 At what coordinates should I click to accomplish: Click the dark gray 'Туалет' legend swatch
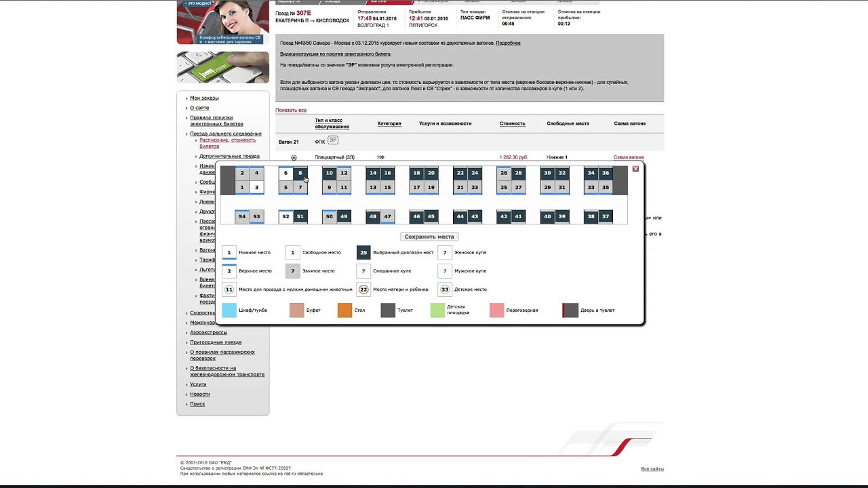pos(388,310)
